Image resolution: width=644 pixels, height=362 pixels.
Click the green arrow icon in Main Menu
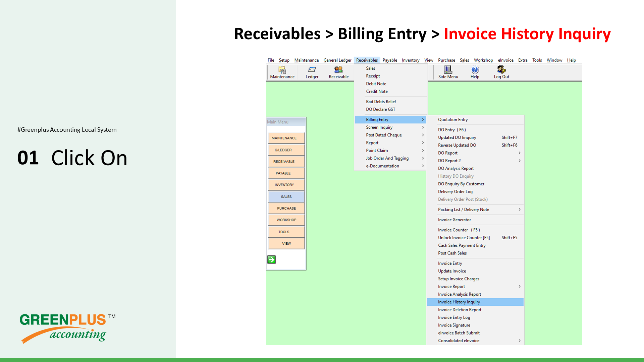click(x=271, y=260)
